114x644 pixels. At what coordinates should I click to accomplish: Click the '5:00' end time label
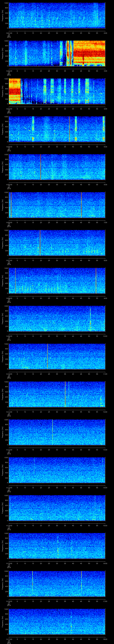click(105, 147)
